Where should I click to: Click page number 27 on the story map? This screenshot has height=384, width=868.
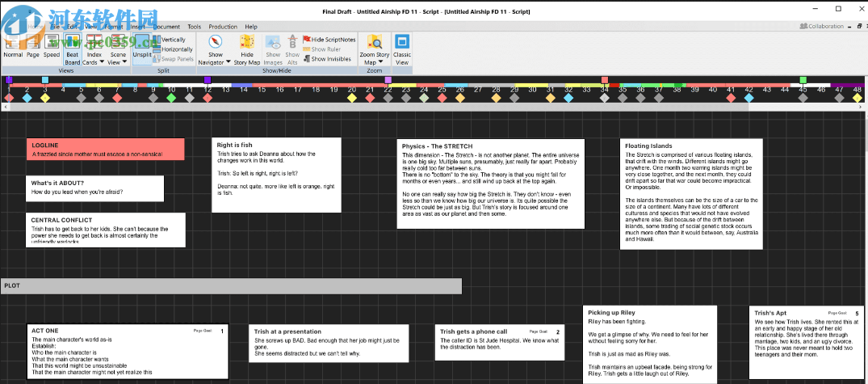478,89
